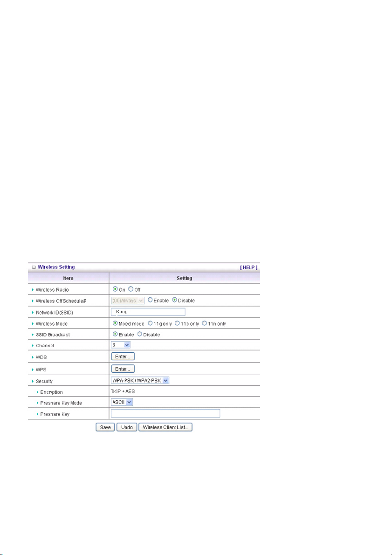Open the Channel dropdown
392x555 pixels.
tap(121, 345)
